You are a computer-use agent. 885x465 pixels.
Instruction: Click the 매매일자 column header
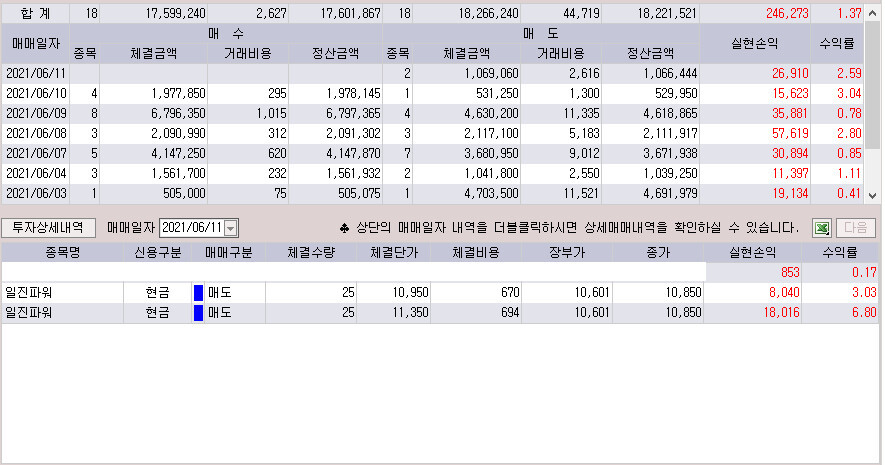[x=36, y=43]
